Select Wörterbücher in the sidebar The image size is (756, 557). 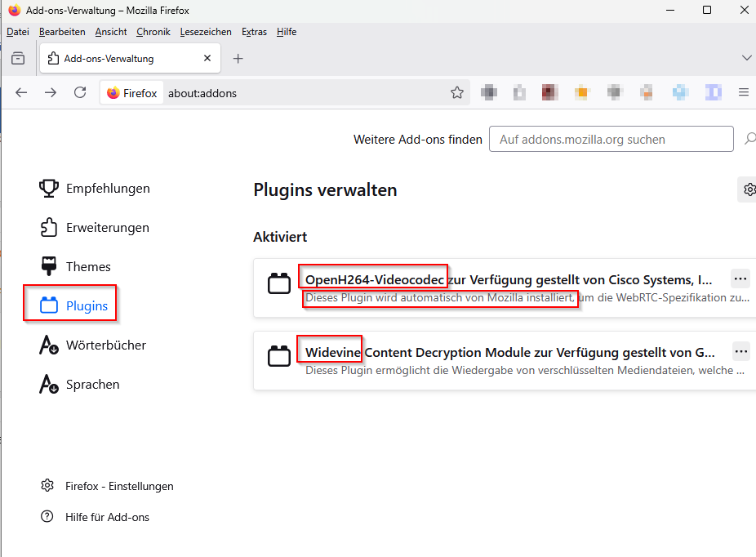tap(92, 345)
